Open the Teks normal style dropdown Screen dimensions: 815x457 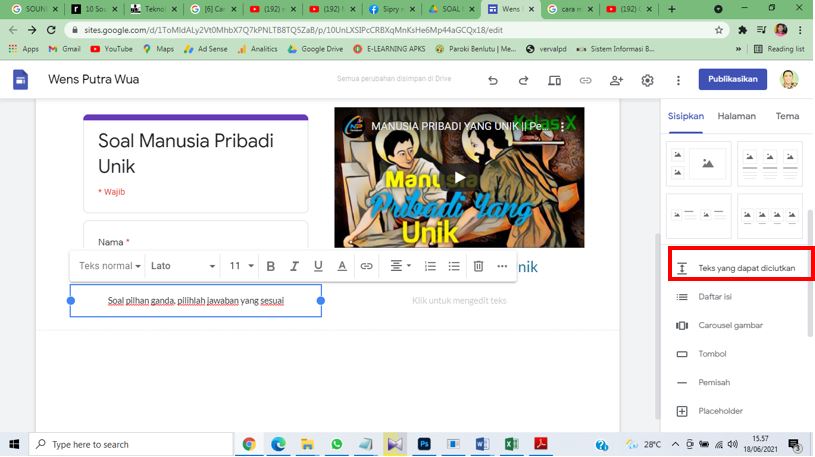109,266
